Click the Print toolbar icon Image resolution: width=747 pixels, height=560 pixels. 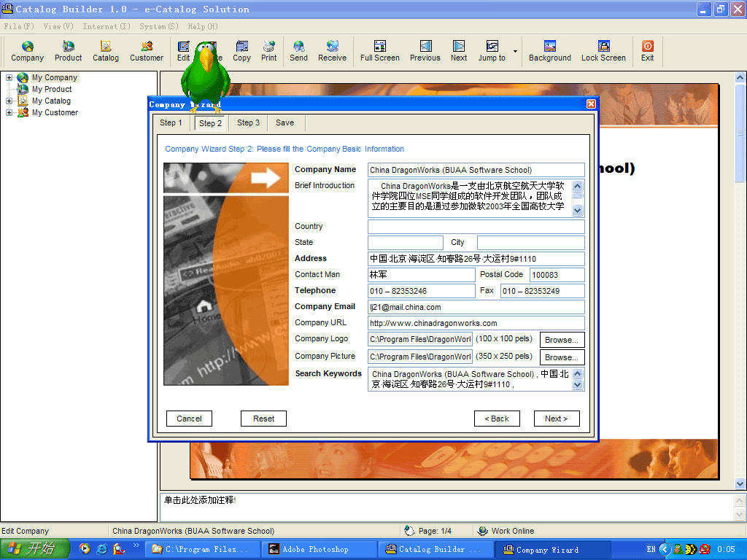pyautogui.click(x=268, y=51)
